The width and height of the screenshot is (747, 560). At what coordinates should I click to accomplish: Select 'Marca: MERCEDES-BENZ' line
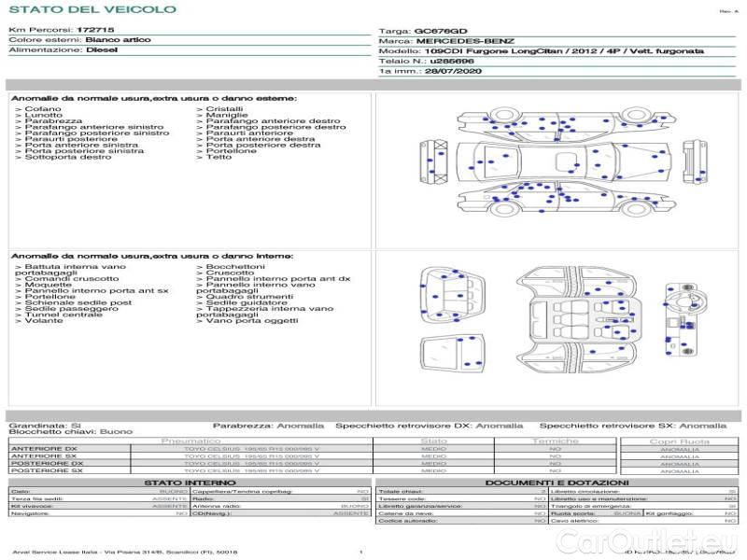(x=446, y=41)
